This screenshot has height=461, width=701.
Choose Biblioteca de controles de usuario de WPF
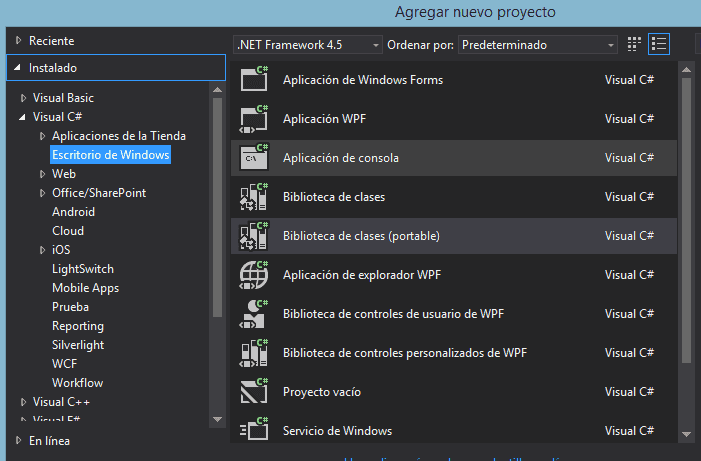coord(393,314)
